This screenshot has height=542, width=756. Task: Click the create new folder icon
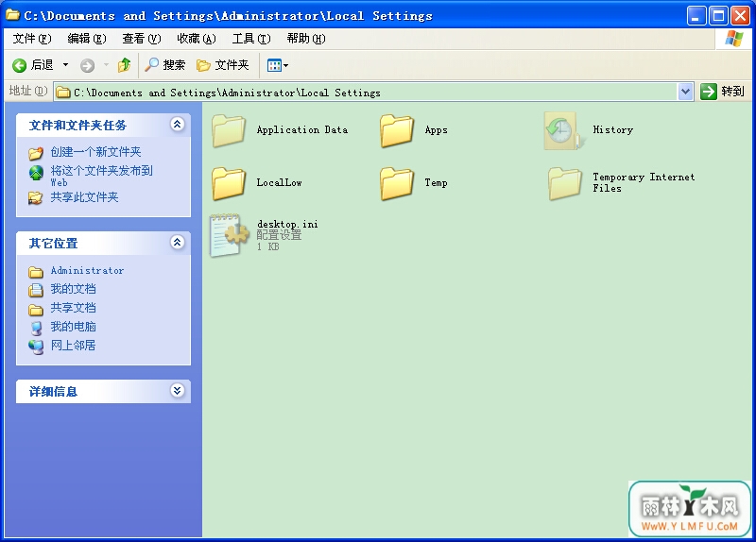(36, 153)
